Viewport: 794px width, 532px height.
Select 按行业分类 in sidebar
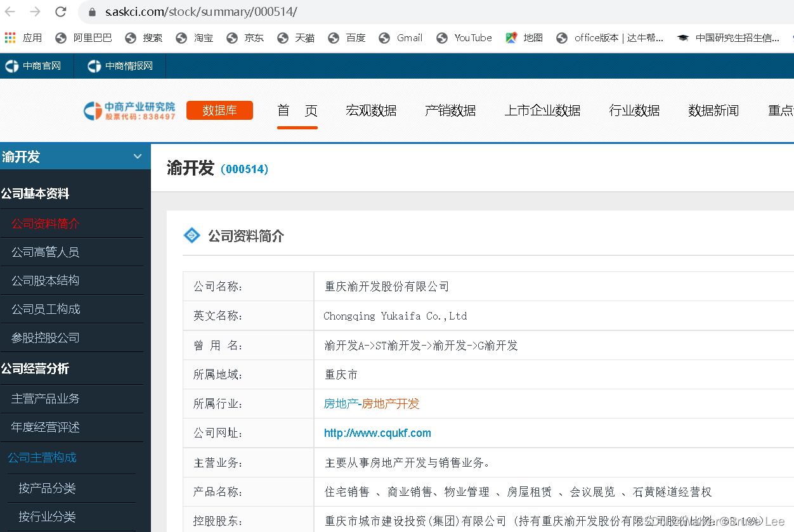click(x=47, y=517)
